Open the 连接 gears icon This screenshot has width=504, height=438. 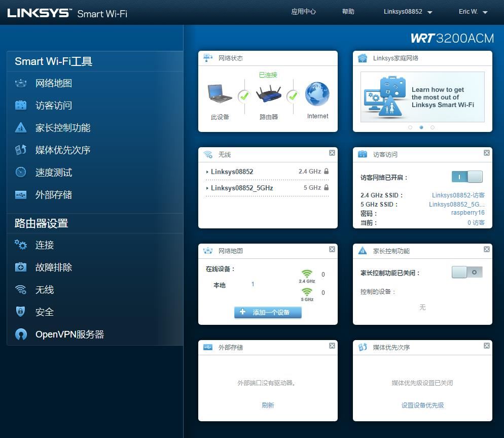[x=21, y=245]
